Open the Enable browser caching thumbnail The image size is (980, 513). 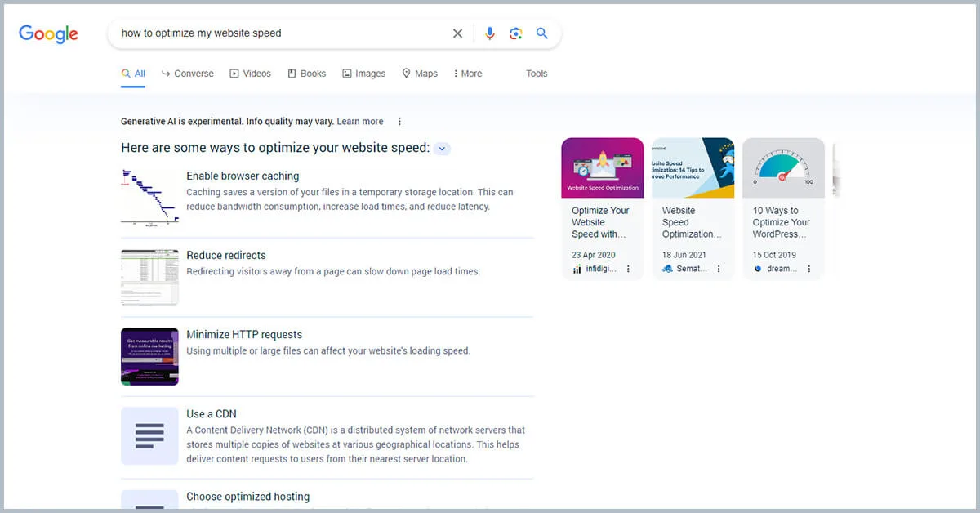point(149,196)
